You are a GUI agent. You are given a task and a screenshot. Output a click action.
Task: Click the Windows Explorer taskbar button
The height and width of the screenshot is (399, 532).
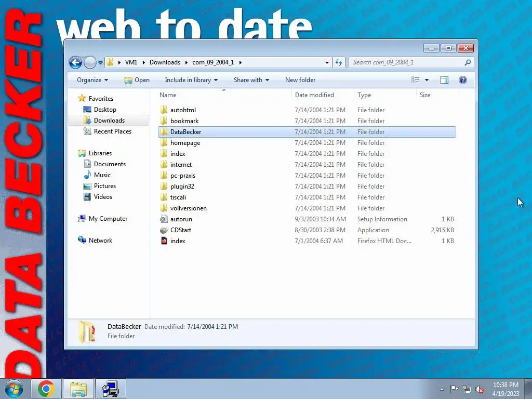pos(78,389)
